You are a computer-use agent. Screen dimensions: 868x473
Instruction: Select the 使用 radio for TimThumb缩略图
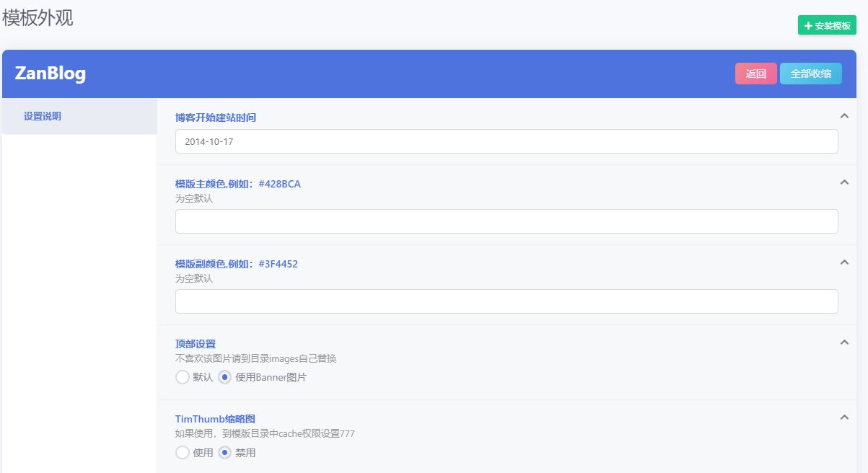pos(183,453)
